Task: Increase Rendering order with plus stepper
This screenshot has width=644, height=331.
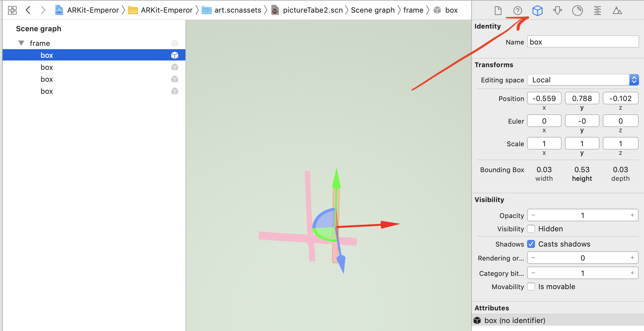Action: pos(632,258)
